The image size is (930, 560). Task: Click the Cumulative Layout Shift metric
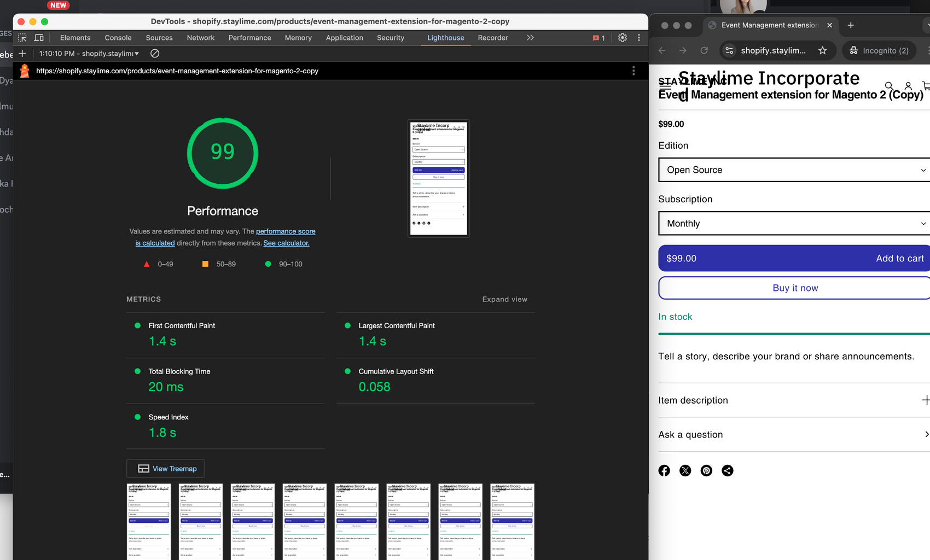pyautogui.click(x=435, y=381)
